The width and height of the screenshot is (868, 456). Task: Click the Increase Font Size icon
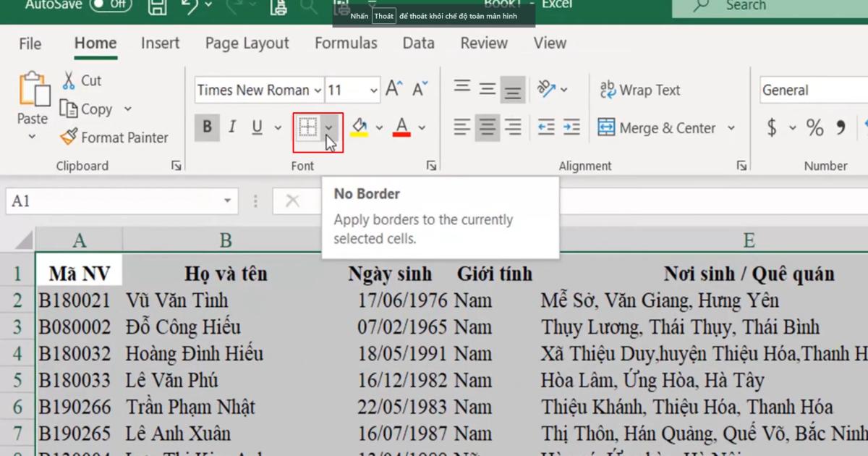(x=393, y=88)
